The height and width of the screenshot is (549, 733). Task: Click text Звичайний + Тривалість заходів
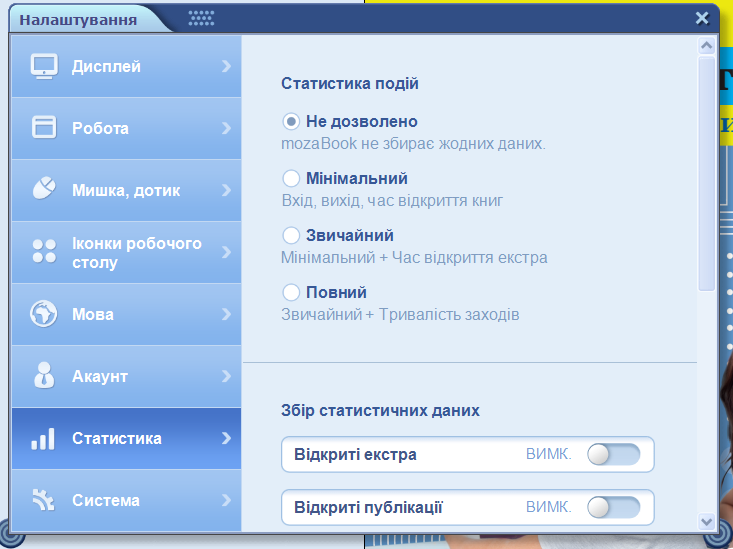(x=400, y=315)
